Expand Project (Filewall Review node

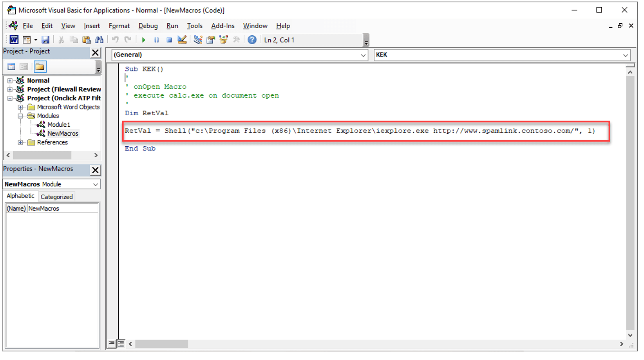point(10,89)
